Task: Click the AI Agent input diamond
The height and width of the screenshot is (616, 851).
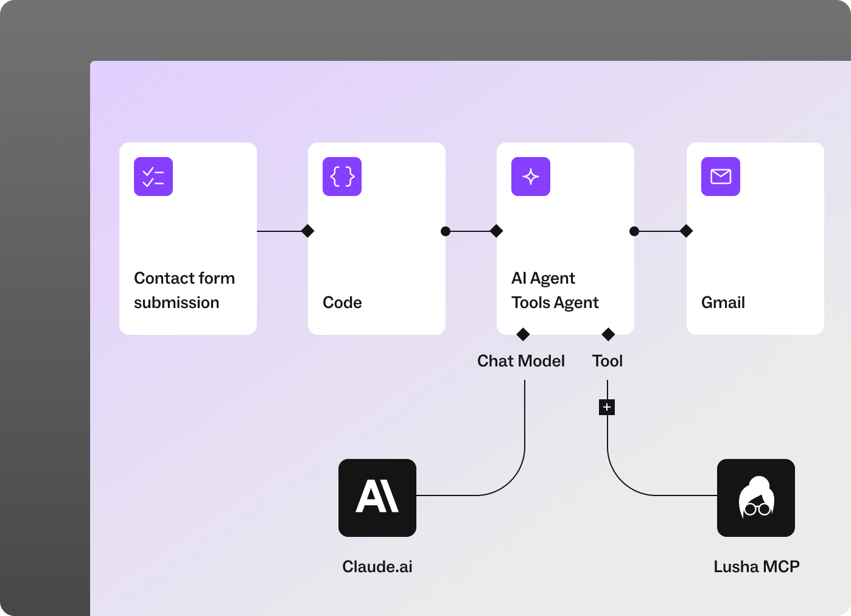Action: 497,231
